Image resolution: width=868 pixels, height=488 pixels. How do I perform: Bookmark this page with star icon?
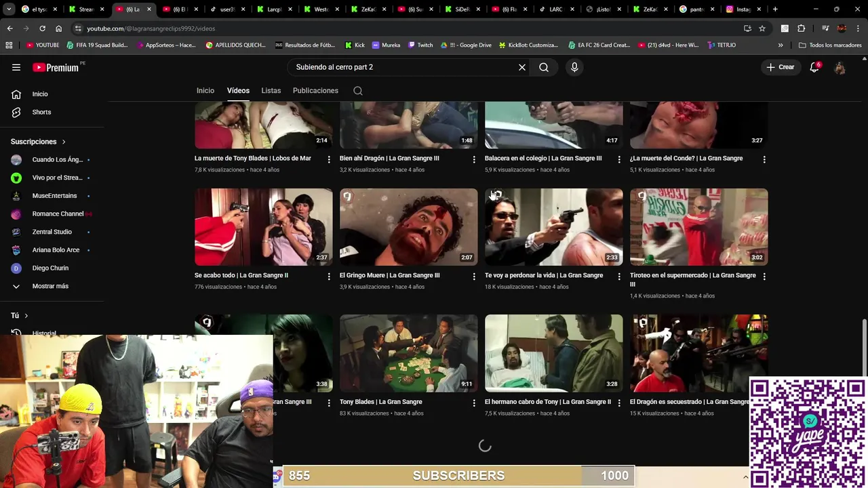click(762, 28)
